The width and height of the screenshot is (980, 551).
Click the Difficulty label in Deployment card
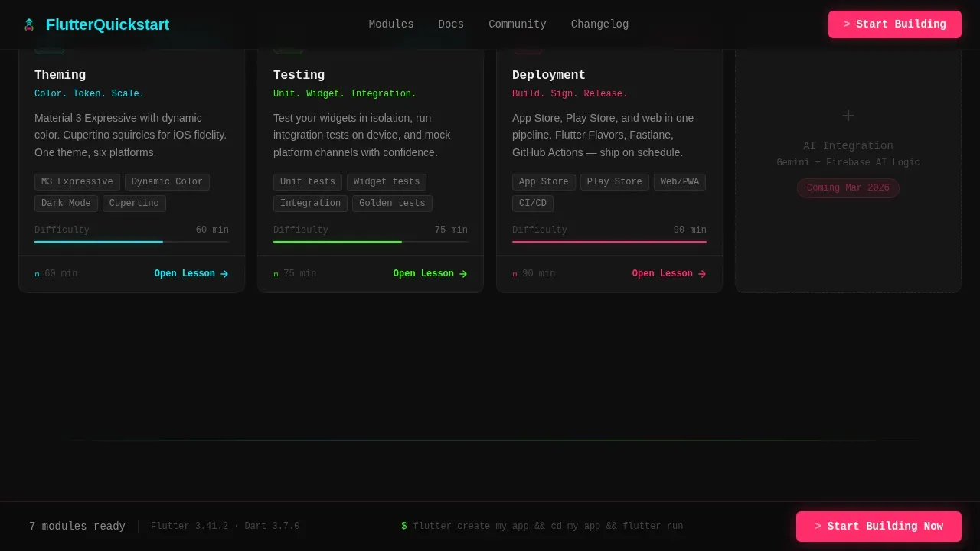(x=540, y=230)
